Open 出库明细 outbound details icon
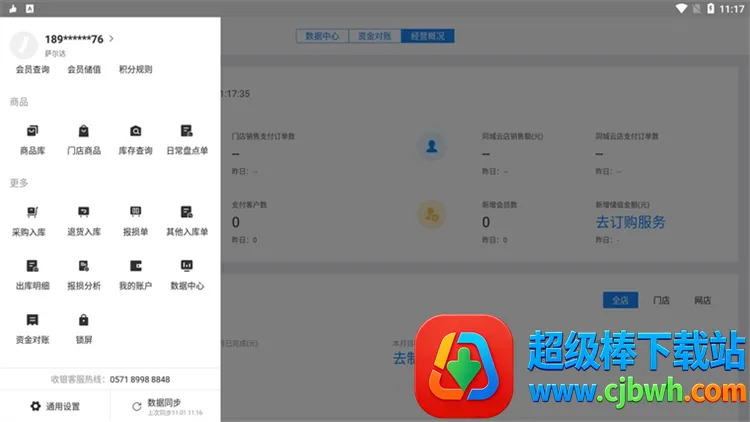 32,266
